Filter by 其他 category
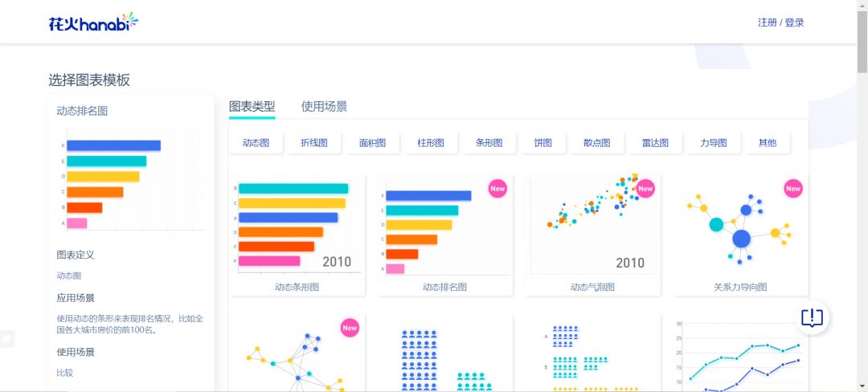Screen dimensions: 868x392 768,143
